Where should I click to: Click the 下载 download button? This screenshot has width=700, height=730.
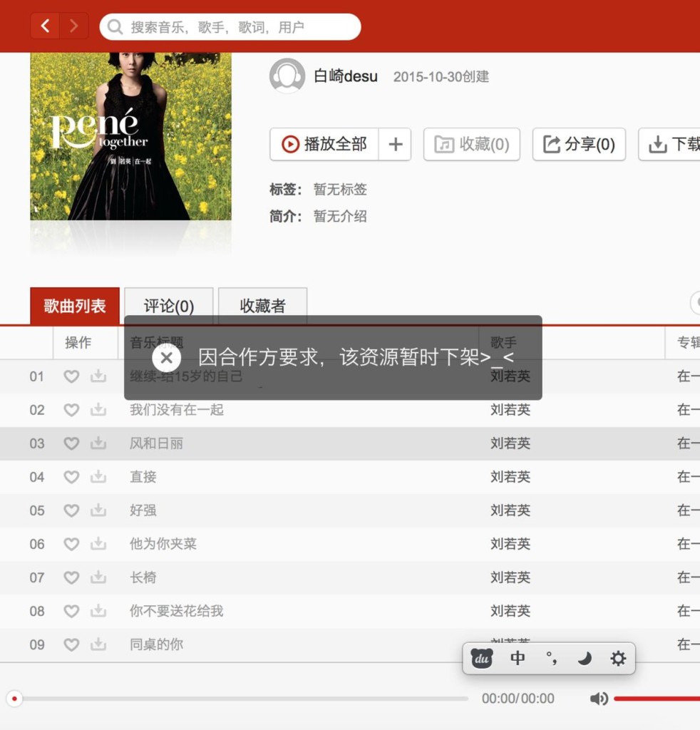coord(669,144)
